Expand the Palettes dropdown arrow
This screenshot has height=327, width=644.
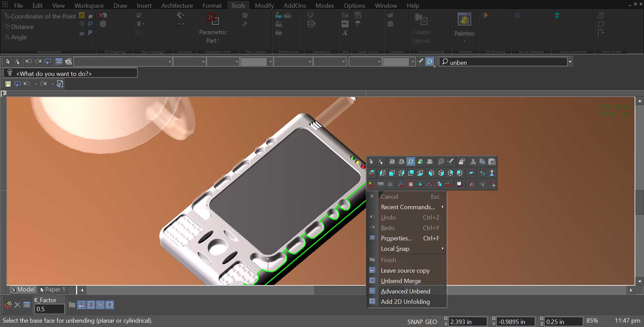point(465,42)
